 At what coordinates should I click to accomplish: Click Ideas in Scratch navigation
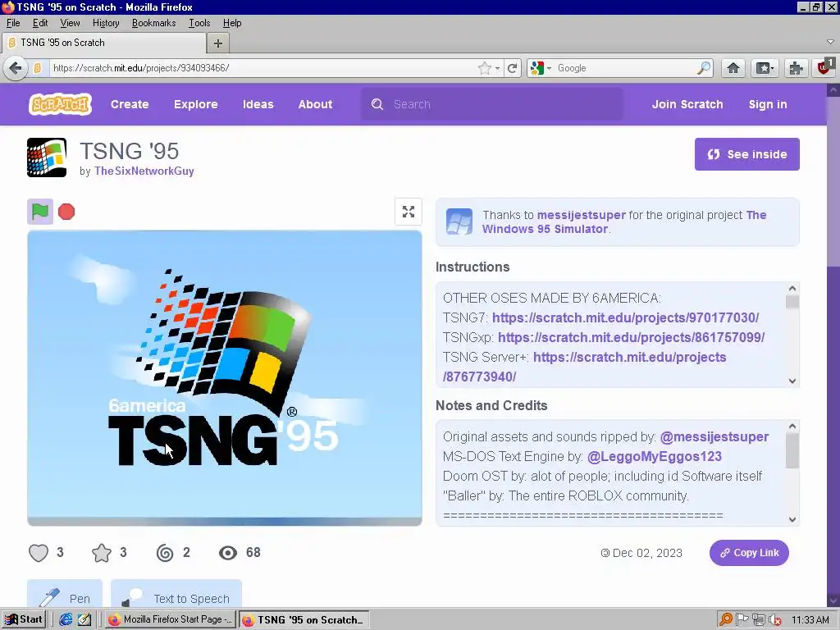click(258, 104)
